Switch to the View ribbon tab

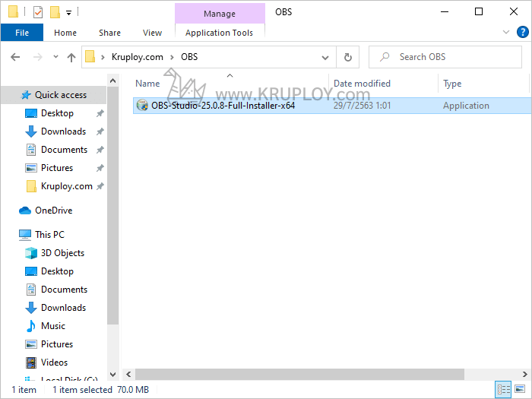coord(152,33)
